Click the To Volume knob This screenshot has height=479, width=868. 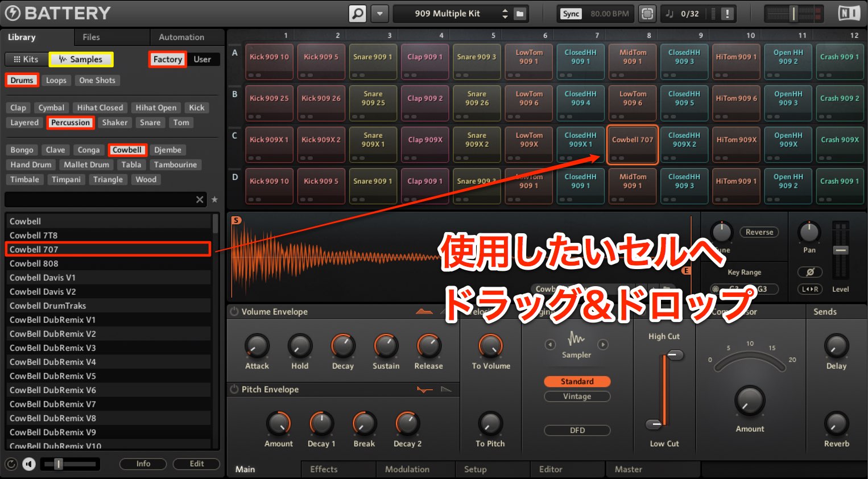(490, 346)
